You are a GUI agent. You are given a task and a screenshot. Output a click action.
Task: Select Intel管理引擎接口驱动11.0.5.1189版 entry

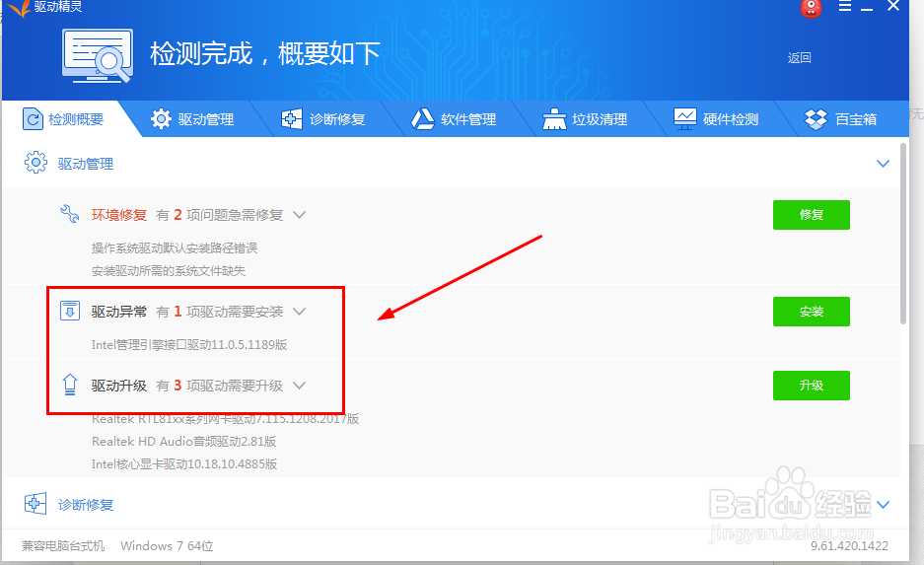click(189, 345)
